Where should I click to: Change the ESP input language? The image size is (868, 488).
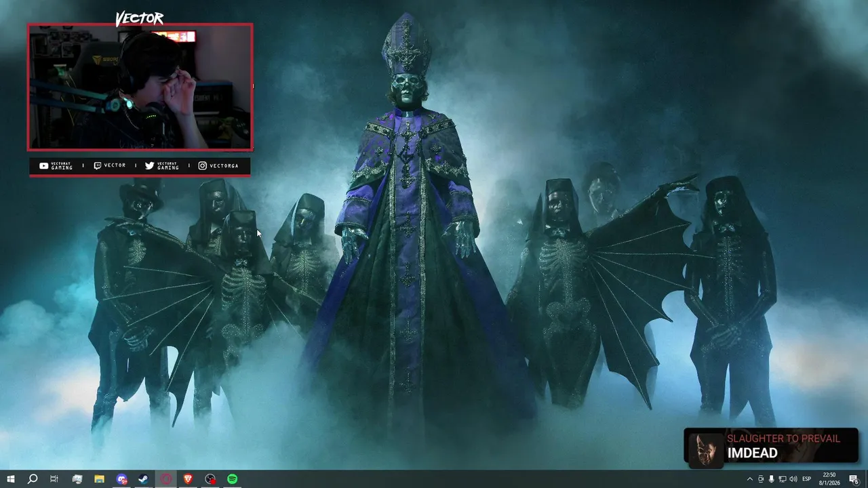coord(807,479)
